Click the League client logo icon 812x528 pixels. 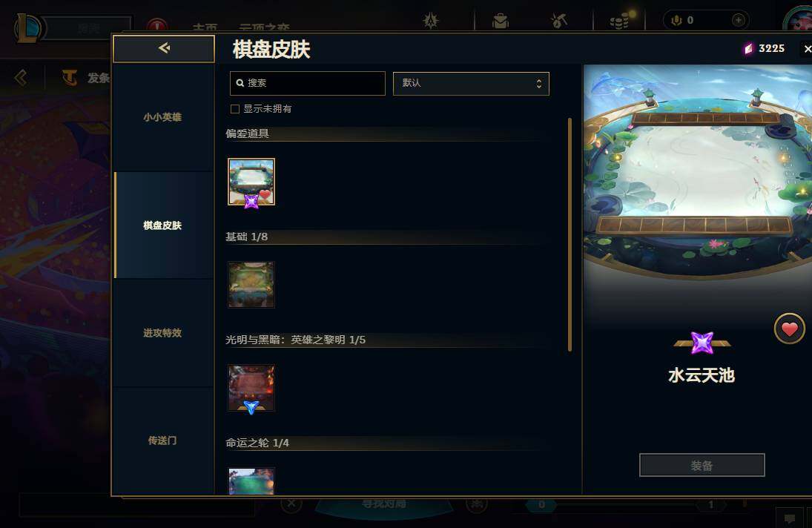point(28,27)
